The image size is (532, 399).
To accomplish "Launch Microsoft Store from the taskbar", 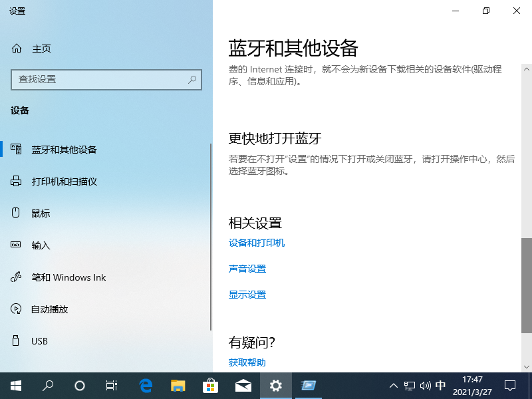I will pos(210,386).
